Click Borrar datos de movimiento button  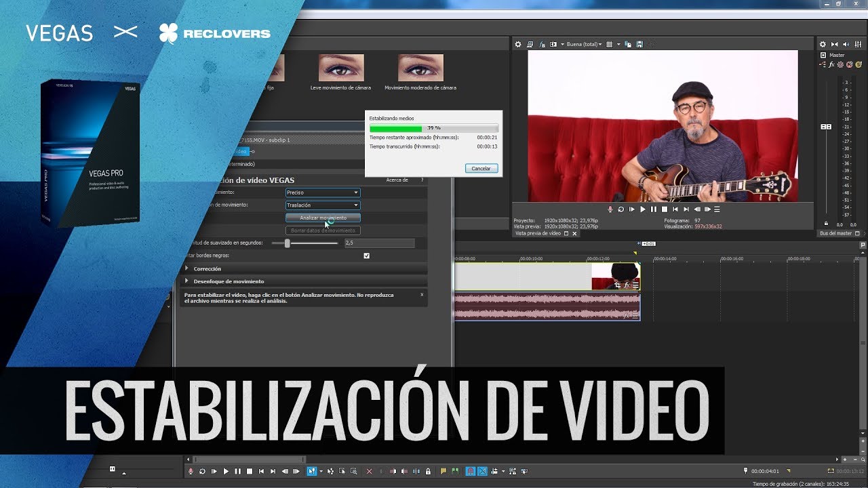pos(323,230)
